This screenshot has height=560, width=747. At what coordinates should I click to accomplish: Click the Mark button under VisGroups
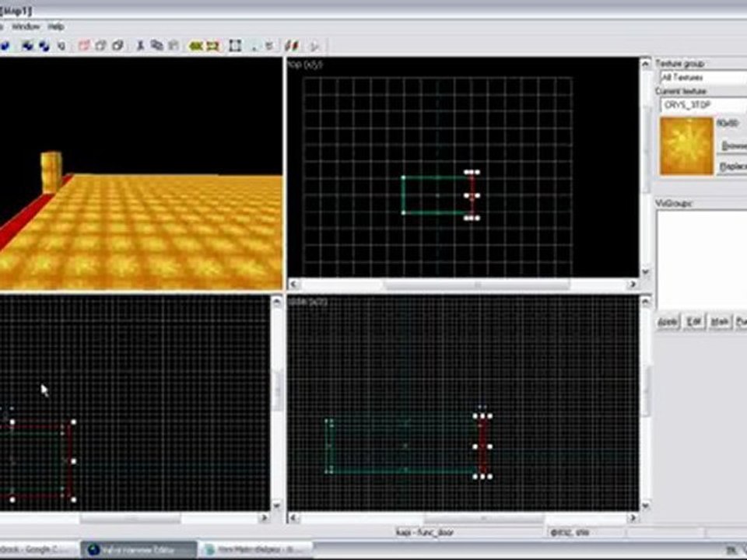point(719,322)
